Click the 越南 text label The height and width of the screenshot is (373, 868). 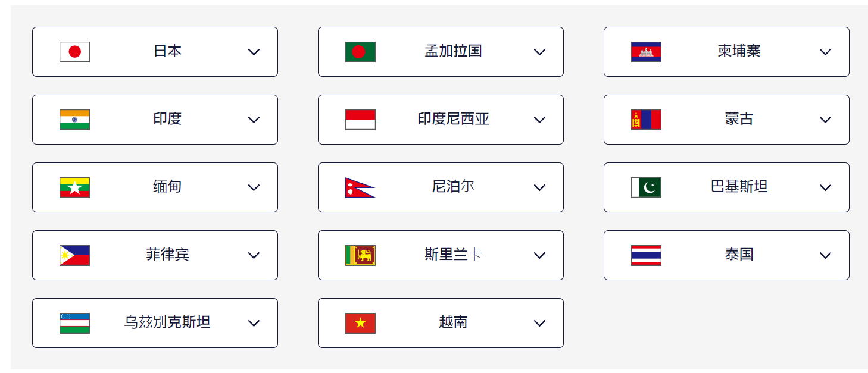pos(453,322)
